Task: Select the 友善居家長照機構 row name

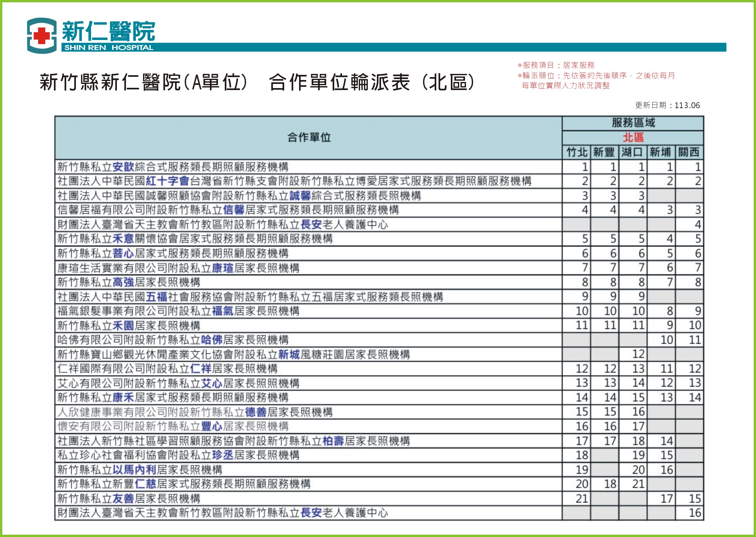Action: pos(129,498)
